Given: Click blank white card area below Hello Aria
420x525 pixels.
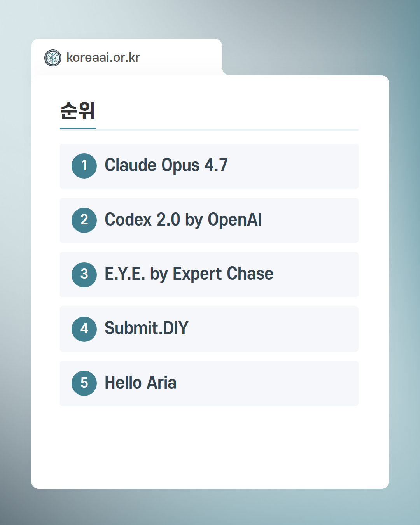Looking at the screenshot, I should tap(210, 447).
